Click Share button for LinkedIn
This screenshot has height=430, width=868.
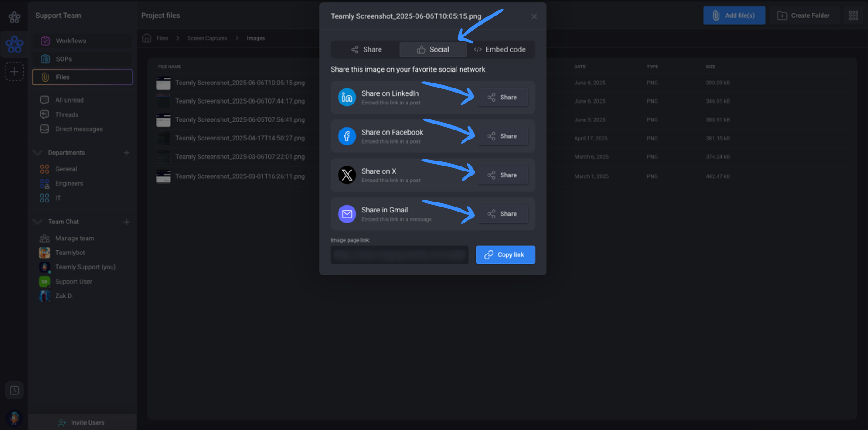[503, 98]
